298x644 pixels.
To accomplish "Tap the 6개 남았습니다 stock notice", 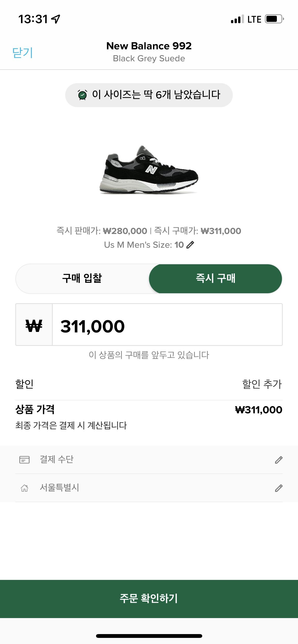I will coord(156,95).
